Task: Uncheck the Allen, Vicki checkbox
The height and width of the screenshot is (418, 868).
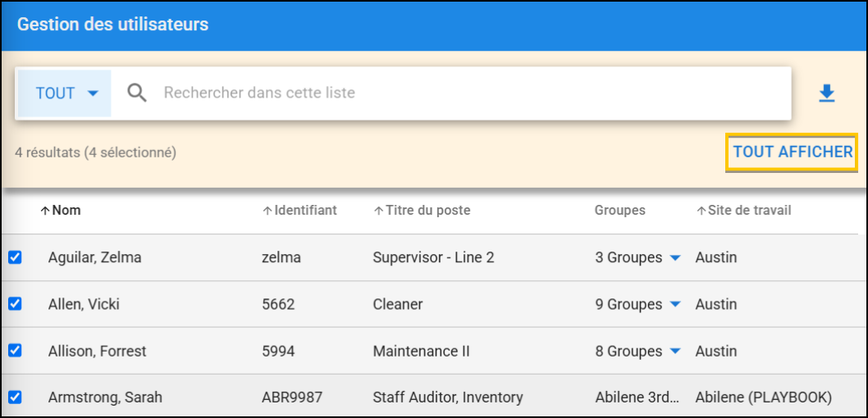Action: tap(15, 304)
